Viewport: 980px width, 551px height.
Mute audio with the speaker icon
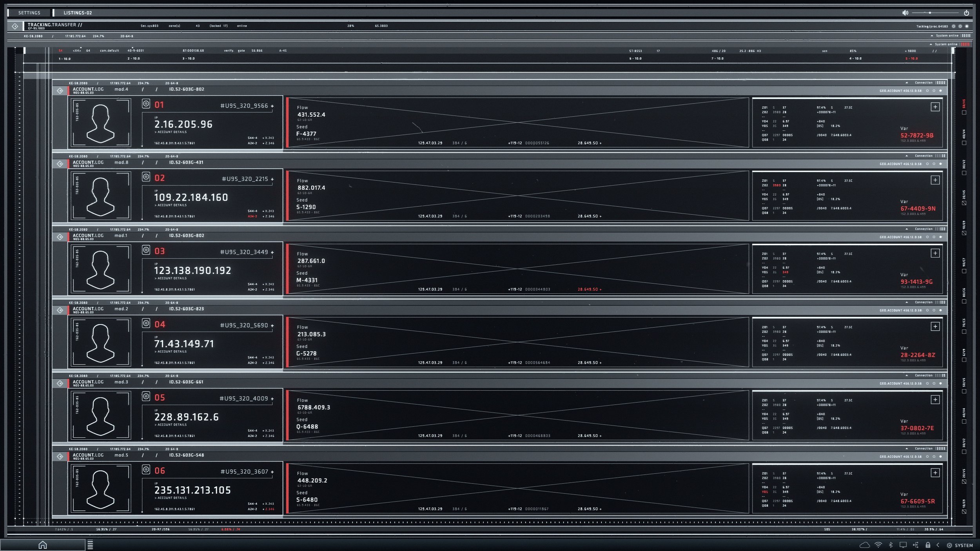click(x=905, y=13)
